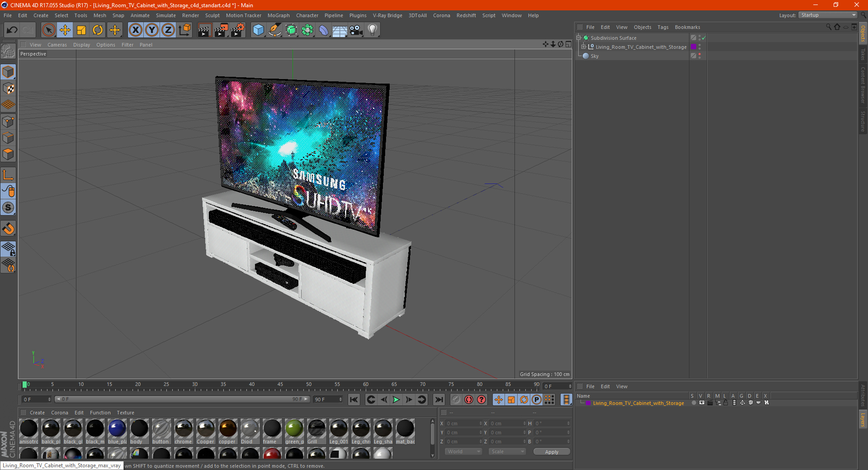Toggle layer solo dot for Living_Room layer
The width and height of the screenshot is (868, 470).
click(x=693, y=403)
